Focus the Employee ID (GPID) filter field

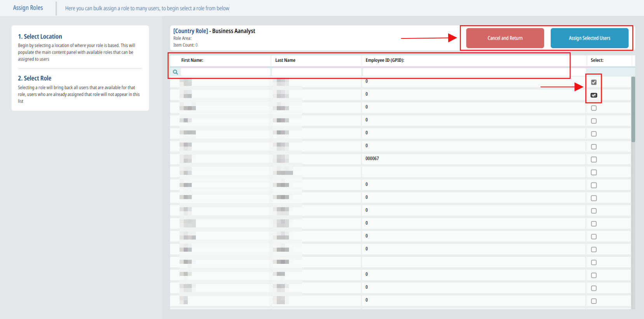474,72
